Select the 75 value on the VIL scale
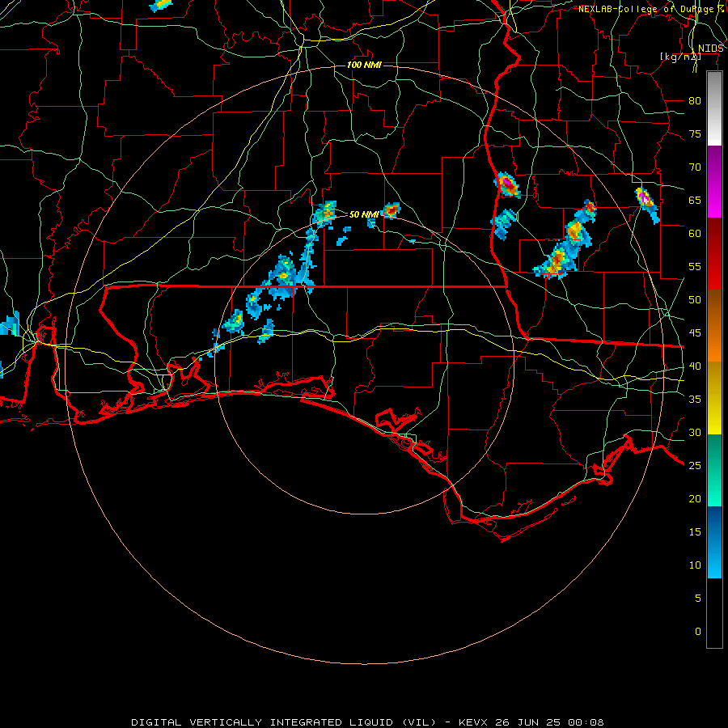Screen dimensions: 728x728 695,133
